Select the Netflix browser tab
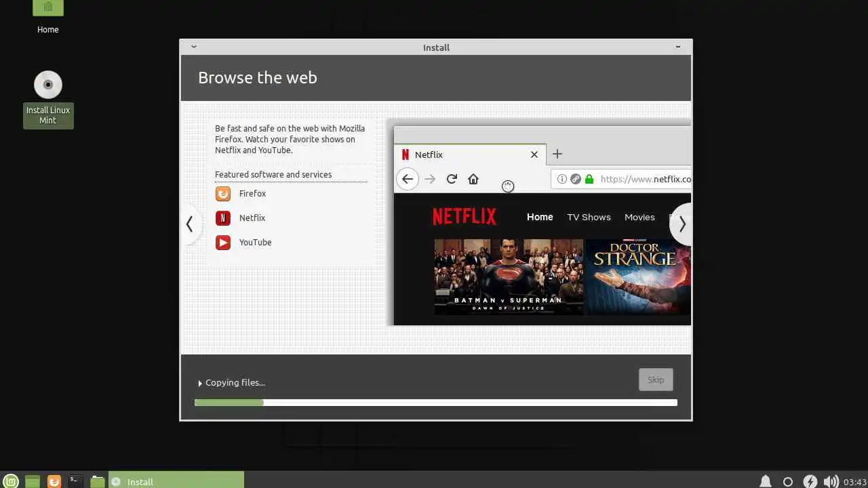The height and width of the screenshot is (488, 868). click(469, 155)
